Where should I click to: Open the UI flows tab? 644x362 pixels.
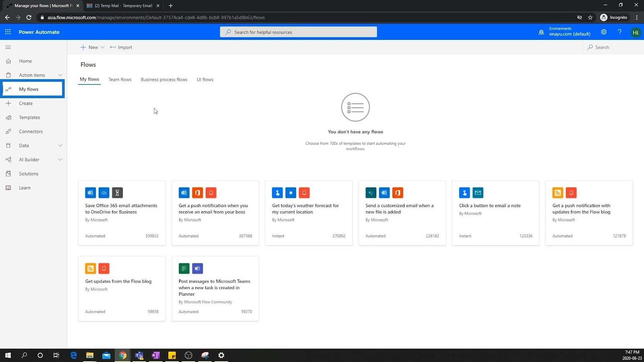[x=205, y=80]
